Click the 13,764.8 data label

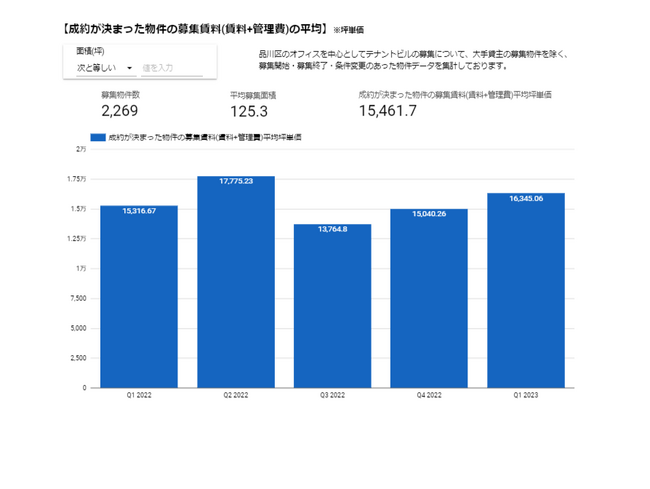tap(332, 229)
